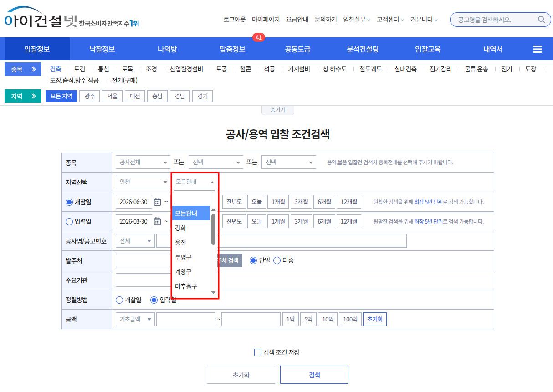This screenshot has height=392, width=553.
Task: Open the 개찰일 start date calendar icon
Action: click(x=158, y=202)
